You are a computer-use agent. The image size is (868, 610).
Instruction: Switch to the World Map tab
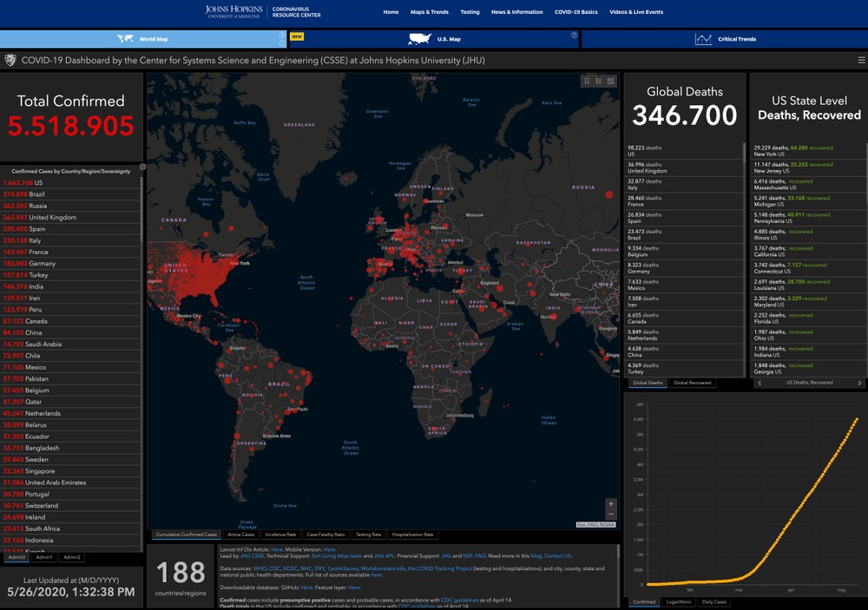(143, 39)
